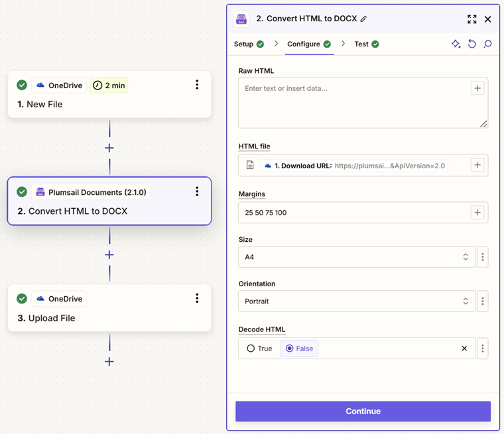Select the False radio for Decode HTML

click(299, 349)
